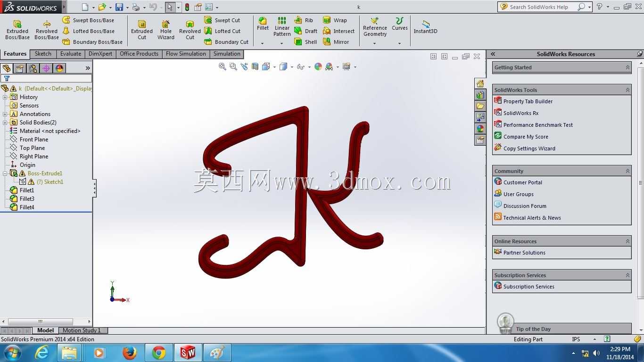Open the Office Products tab
Image resolution: width=644 pixels, height=362 pixels.
coord(139,54)
